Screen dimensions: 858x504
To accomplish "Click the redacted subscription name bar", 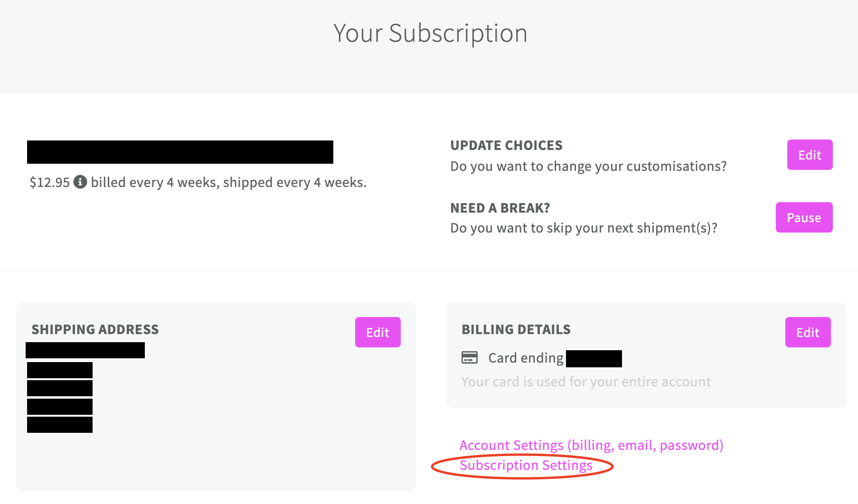I will coord(180,152).
